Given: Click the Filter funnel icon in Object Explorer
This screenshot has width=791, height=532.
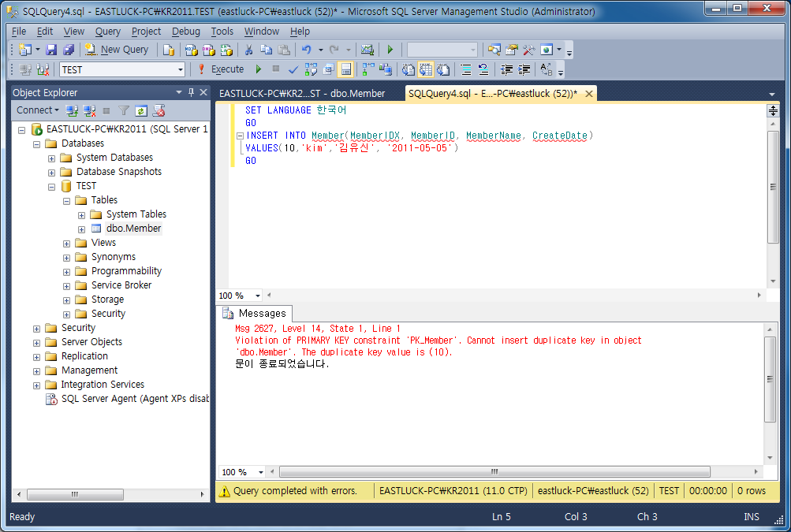Looking at the screenshot, I should tap(124, 110).
